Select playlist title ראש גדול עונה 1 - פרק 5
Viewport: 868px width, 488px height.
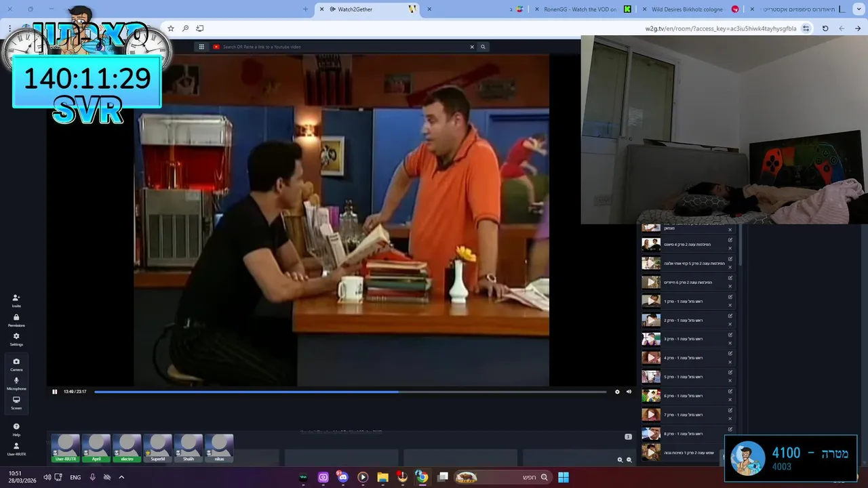tap(683, 377)
